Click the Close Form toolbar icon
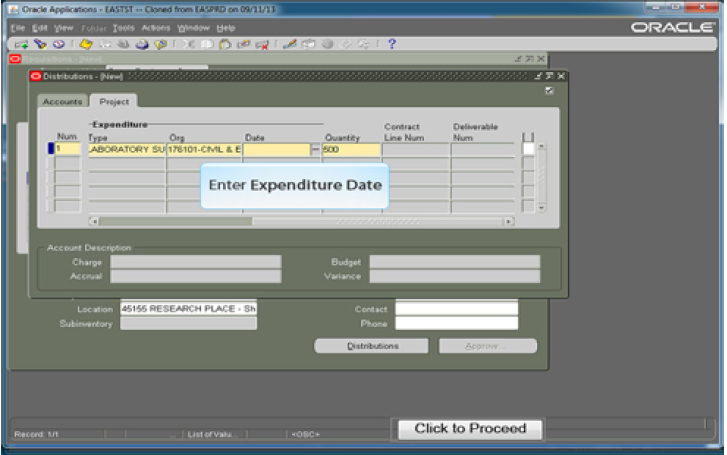This screenshot has height=455, width=727. 160,44
